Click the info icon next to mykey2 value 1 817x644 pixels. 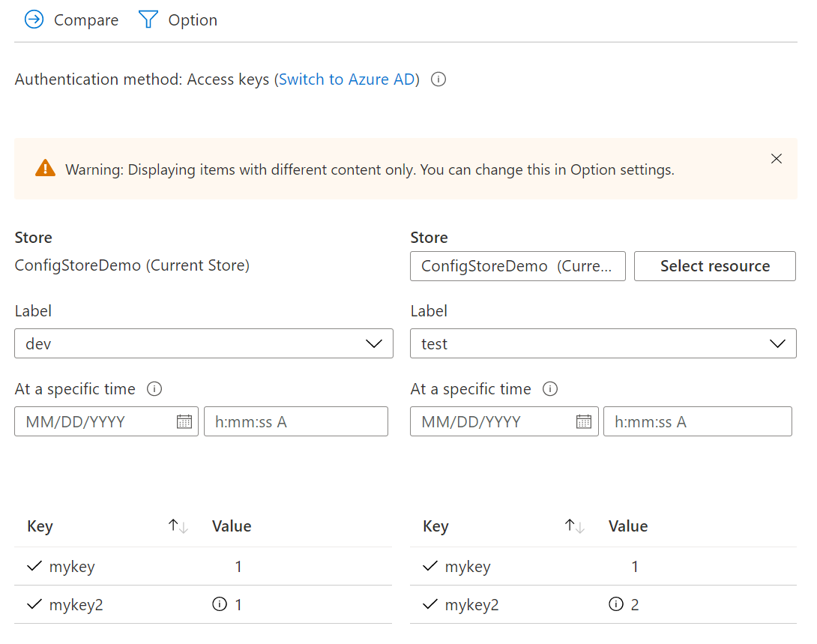click(x=218, y=604)
